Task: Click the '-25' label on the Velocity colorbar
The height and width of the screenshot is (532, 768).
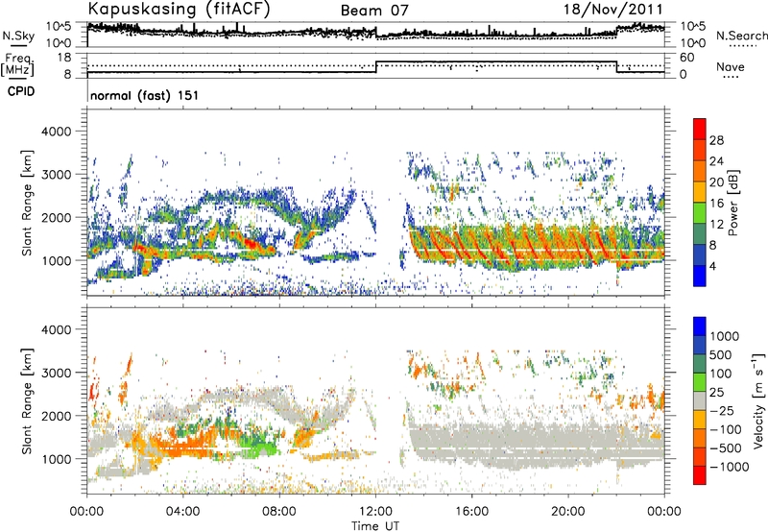Action: tap(722, 410)
